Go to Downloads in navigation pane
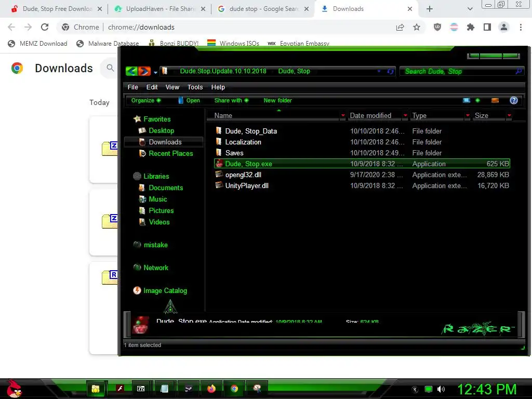Viewport: 532px width, 399px height. [x=165, y=142]
